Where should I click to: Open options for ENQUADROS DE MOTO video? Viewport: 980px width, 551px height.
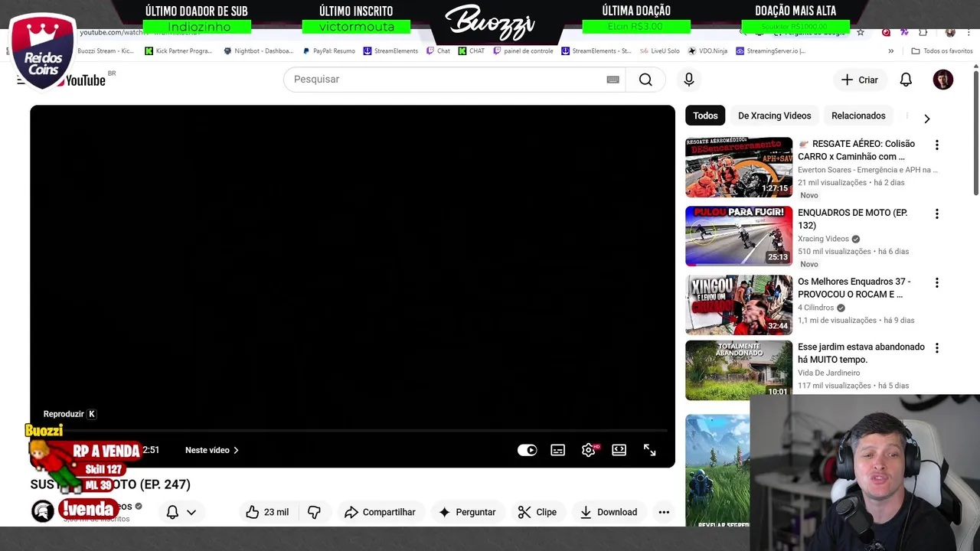coord(936,214)
